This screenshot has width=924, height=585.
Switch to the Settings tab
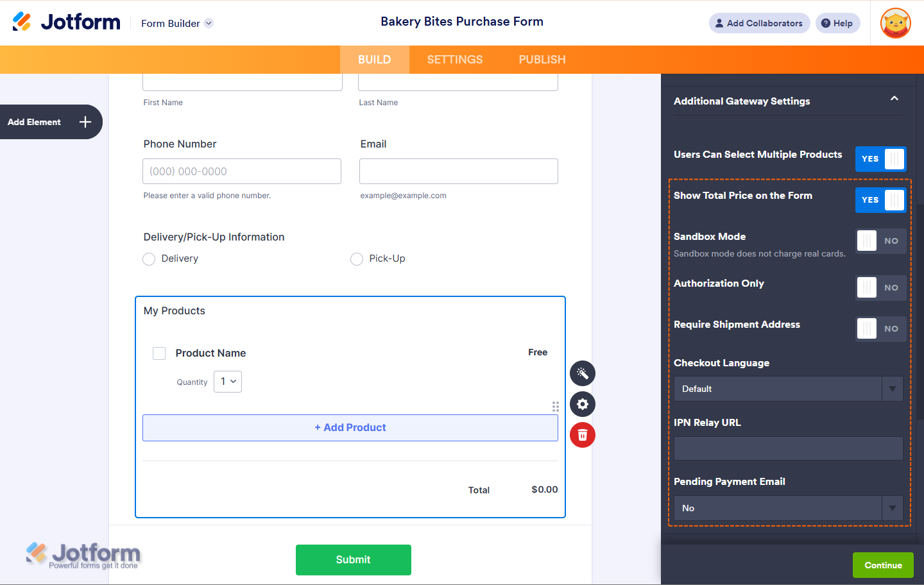pos(455,60)
